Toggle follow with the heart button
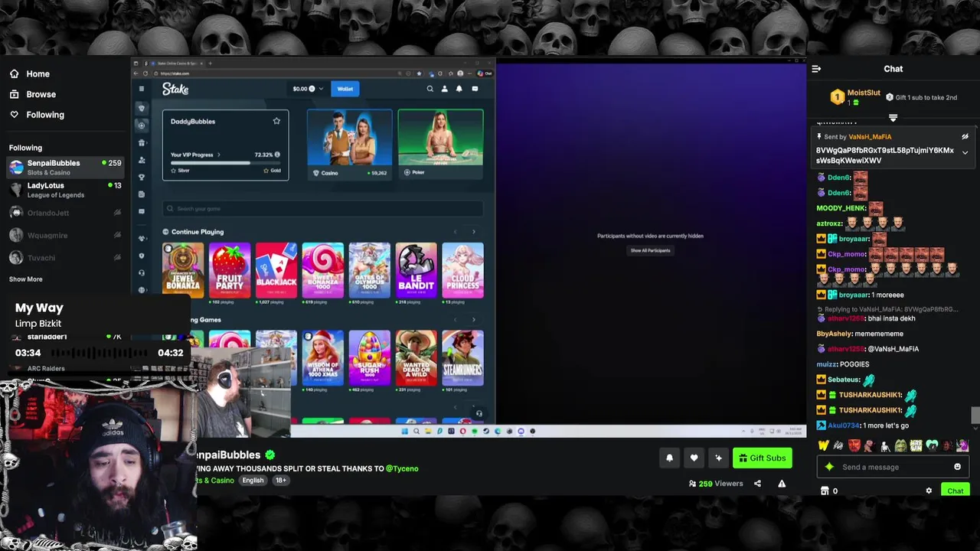 [x=694, y=458]
